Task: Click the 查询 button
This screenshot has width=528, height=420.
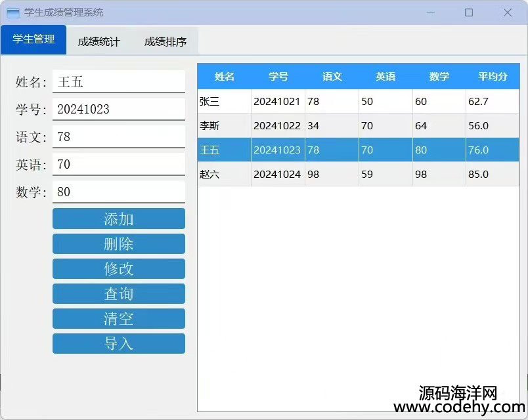Action: pos(118,293)
